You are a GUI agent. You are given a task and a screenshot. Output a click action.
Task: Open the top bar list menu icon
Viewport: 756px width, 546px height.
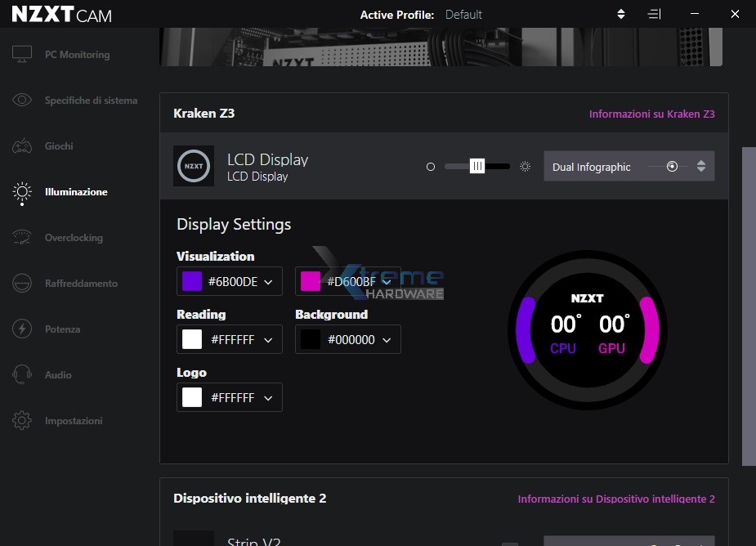(x=654, y=14)
